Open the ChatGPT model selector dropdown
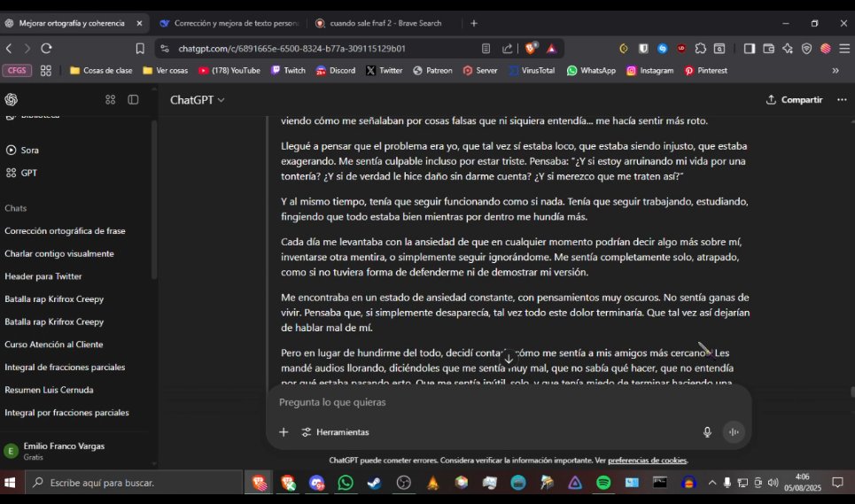 point(197,100)
